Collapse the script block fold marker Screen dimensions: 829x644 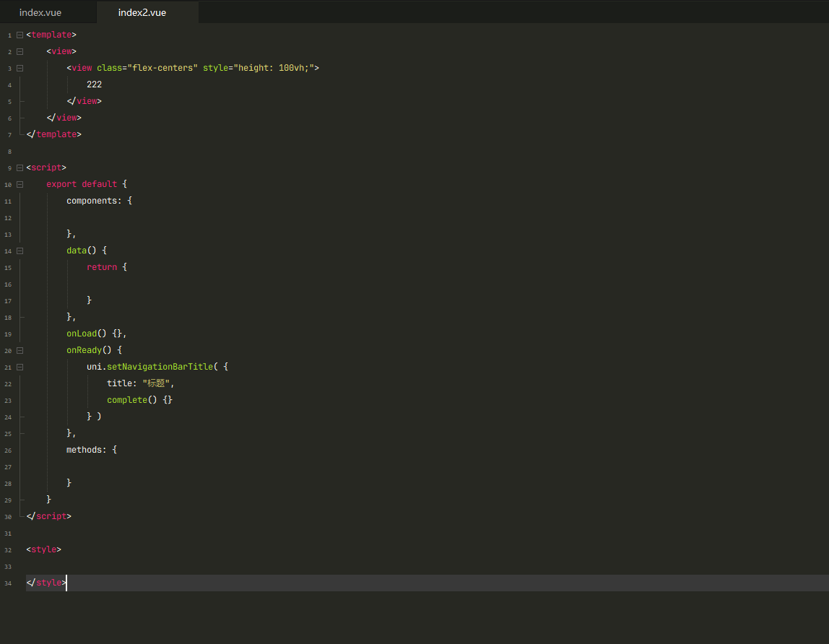(19, 167)
